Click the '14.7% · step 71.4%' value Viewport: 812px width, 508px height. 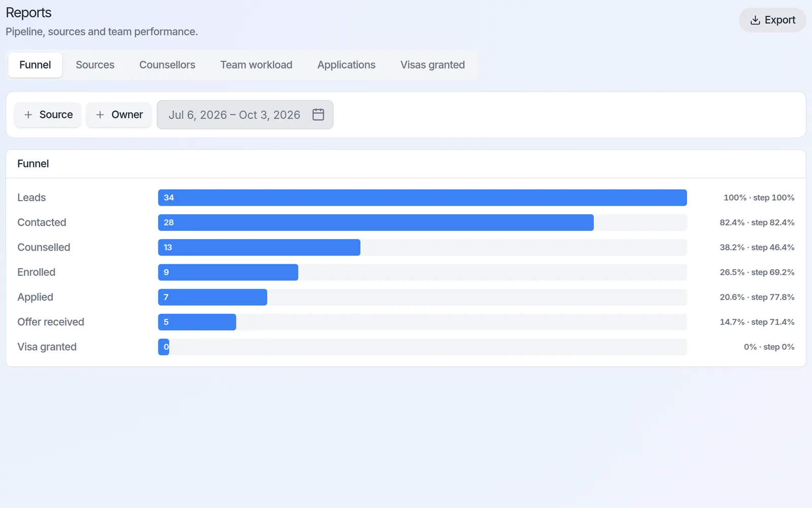click(757, 322)
